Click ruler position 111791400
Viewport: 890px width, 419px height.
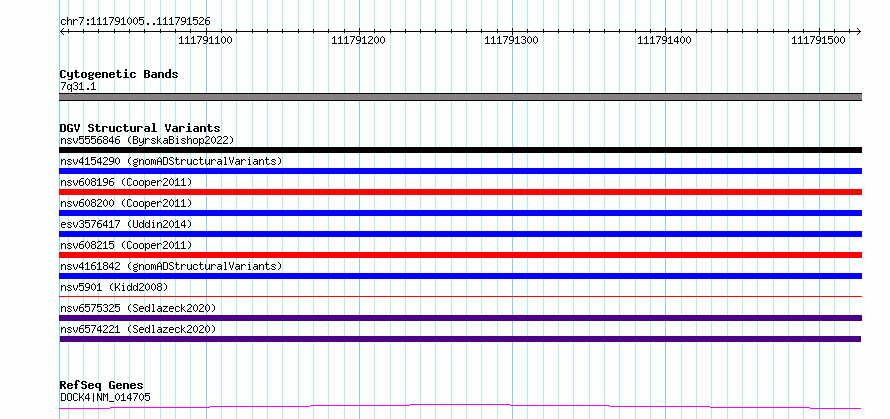click(665, 40)
